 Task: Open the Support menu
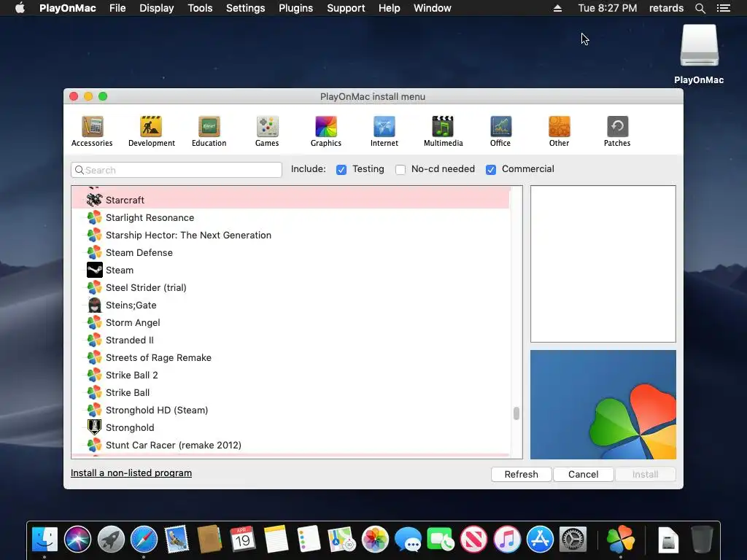pos(346,8)
